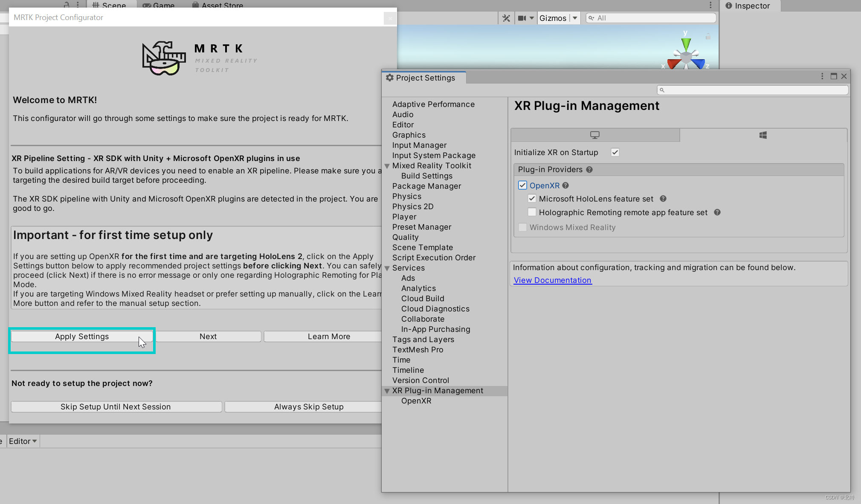Click the Inspector info icon

[x=728, y=6]
